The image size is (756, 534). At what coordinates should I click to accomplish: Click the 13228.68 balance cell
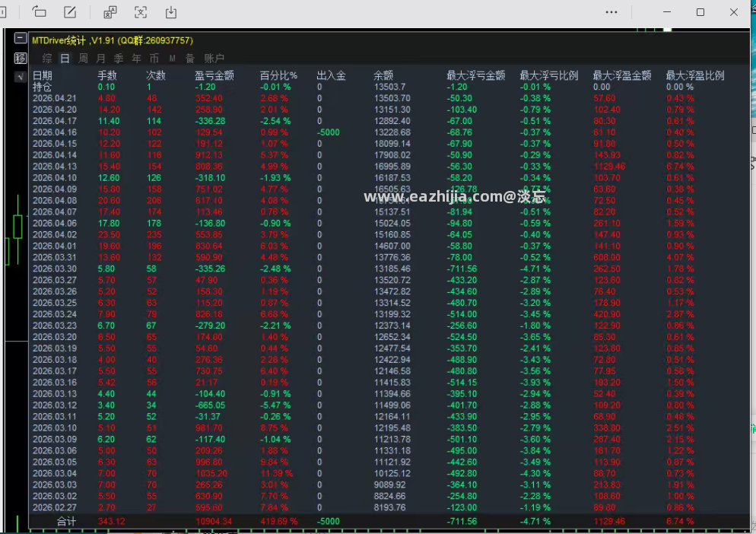(x=392, y=132)
